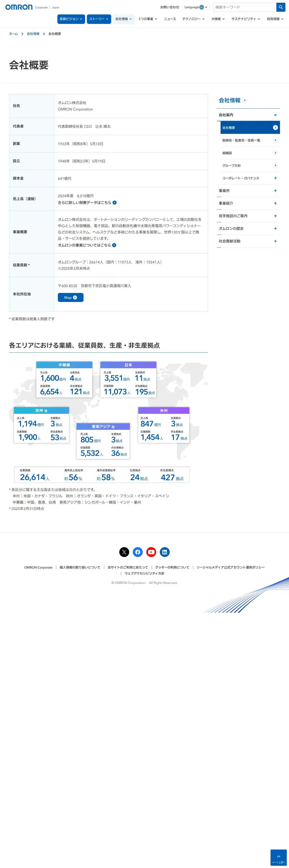
Task: Open クッキーの利用について footer link
Action: tap(172, 567)
